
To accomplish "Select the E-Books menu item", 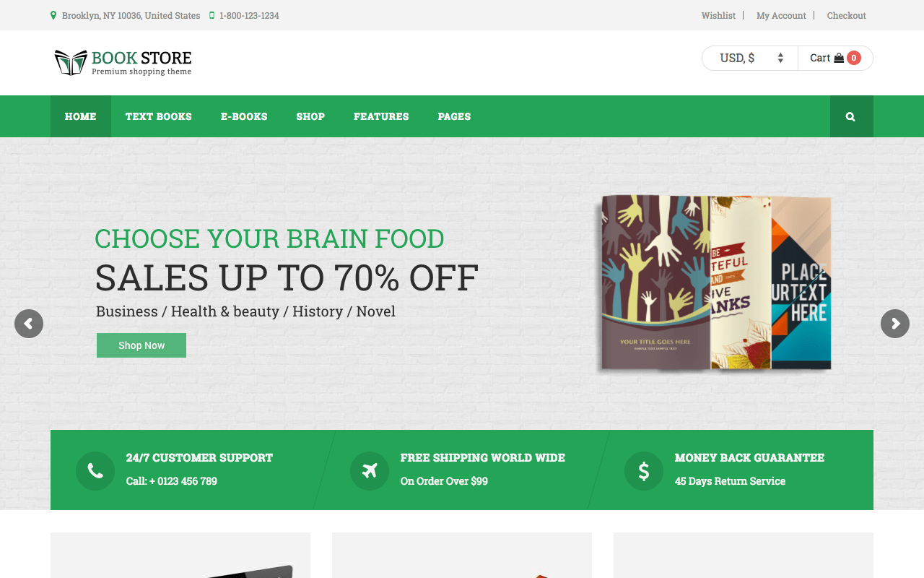I will pyautogui.click(x=244, y=116).
